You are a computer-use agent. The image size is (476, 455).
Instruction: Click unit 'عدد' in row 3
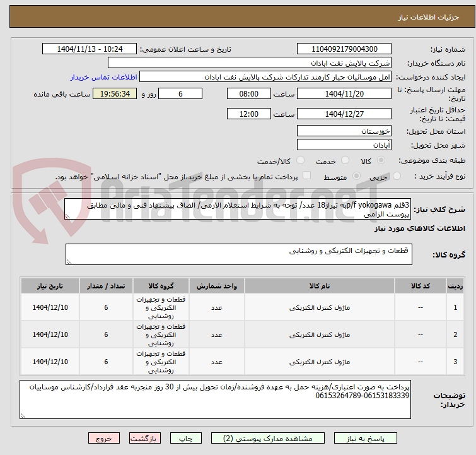coord(217,362)
